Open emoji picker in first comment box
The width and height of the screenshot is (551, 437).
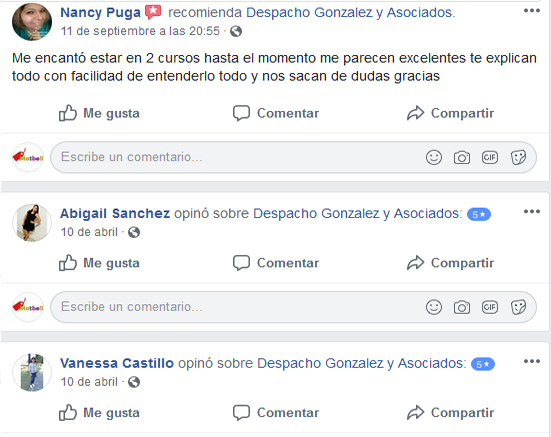434,157
